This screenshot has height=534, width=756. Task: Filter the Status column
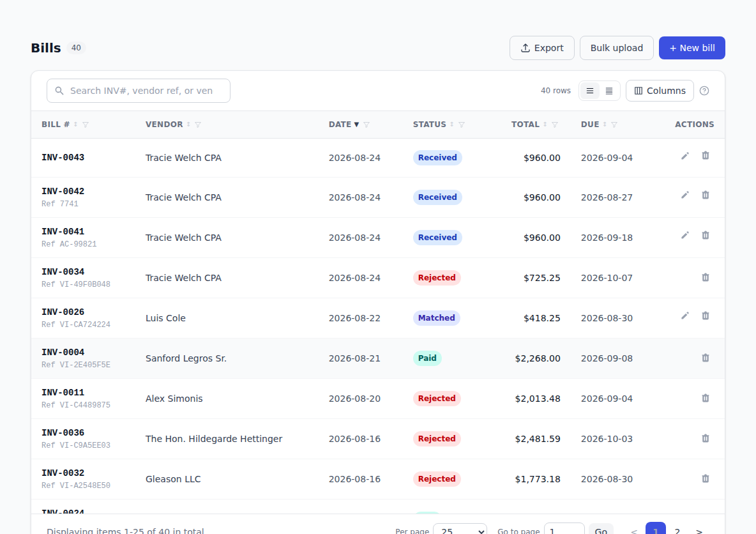462,125
